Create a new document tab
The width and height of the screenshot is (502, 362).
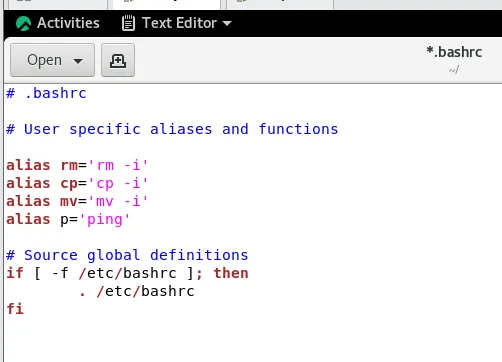tap(118, 60)
